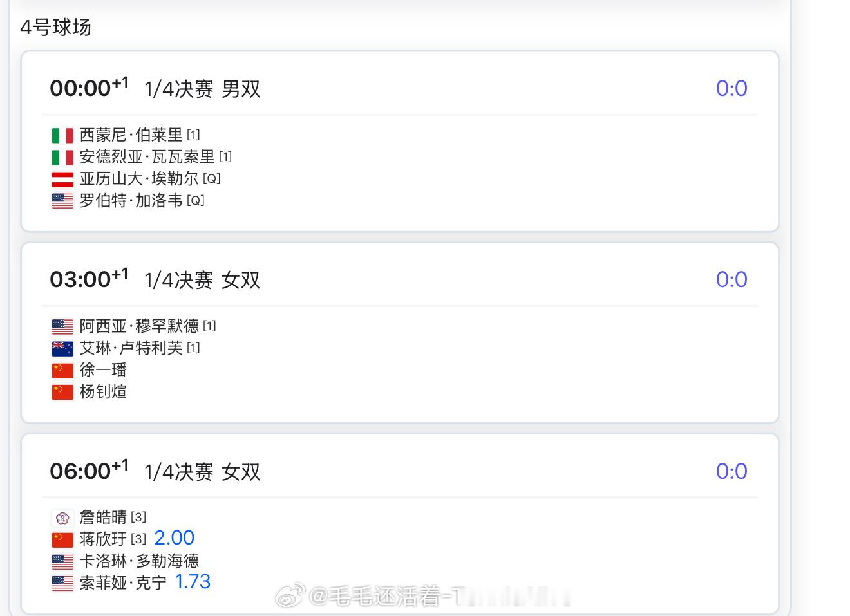Click New Zealand flag beside 艾琳·卢特利芙

(x=62, y=348)
